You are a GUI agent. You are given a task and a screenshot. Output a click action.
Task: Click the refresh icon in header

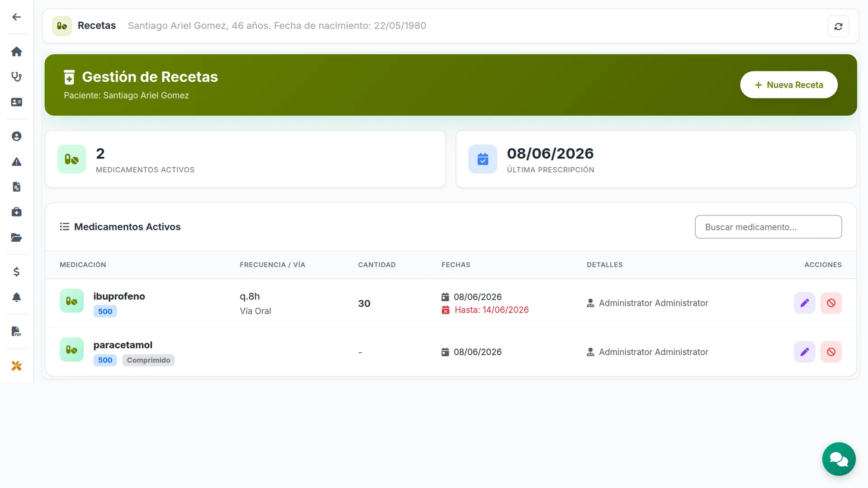click(838, 26)
